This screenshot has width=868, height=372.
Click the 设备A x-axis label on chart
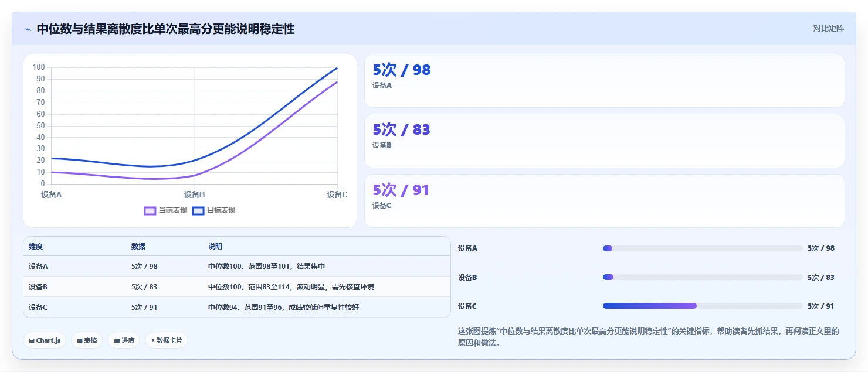coord(52,194)
